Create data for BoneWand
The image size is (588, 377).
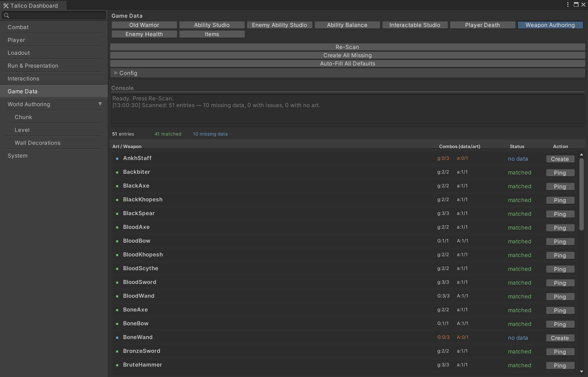click(560, 338)
